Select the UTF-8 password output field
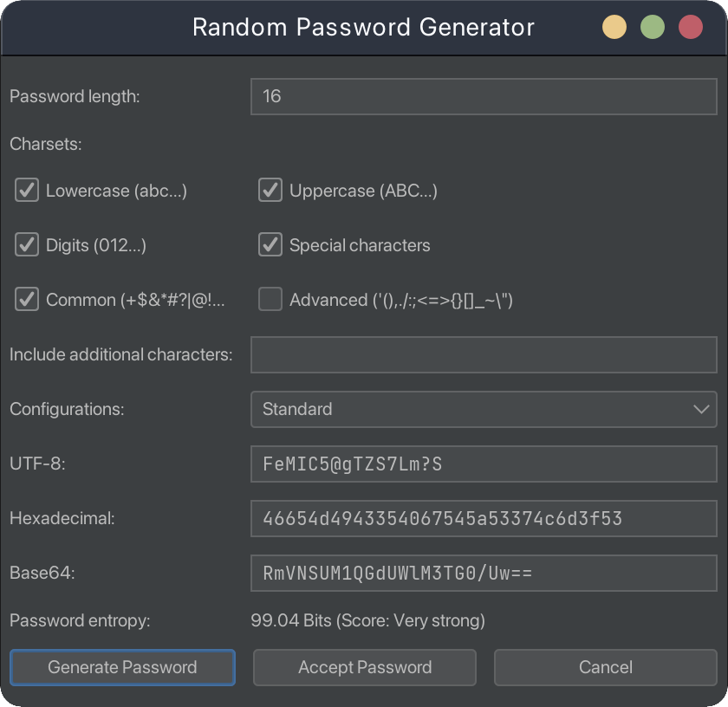Screen dimensions: 728x707 click(484, 464)
